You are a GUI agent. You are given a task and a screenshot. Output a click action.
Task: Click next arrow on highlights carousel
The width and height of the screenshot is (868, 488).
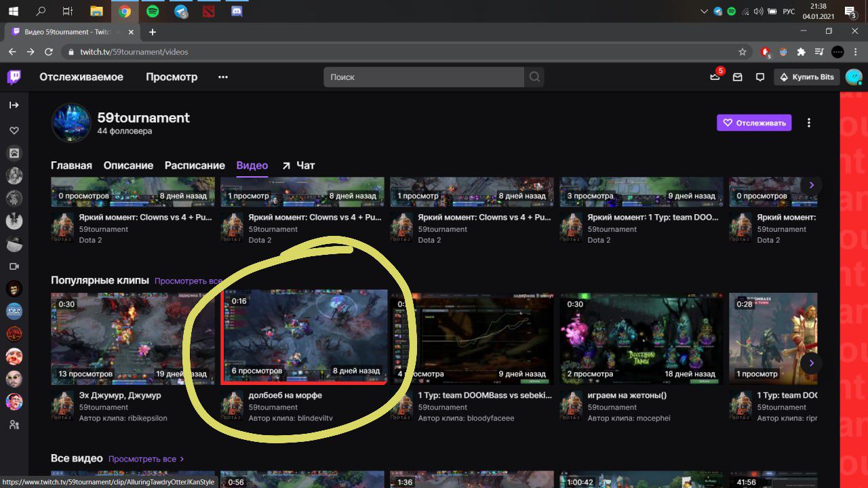(x=811, y=185)
